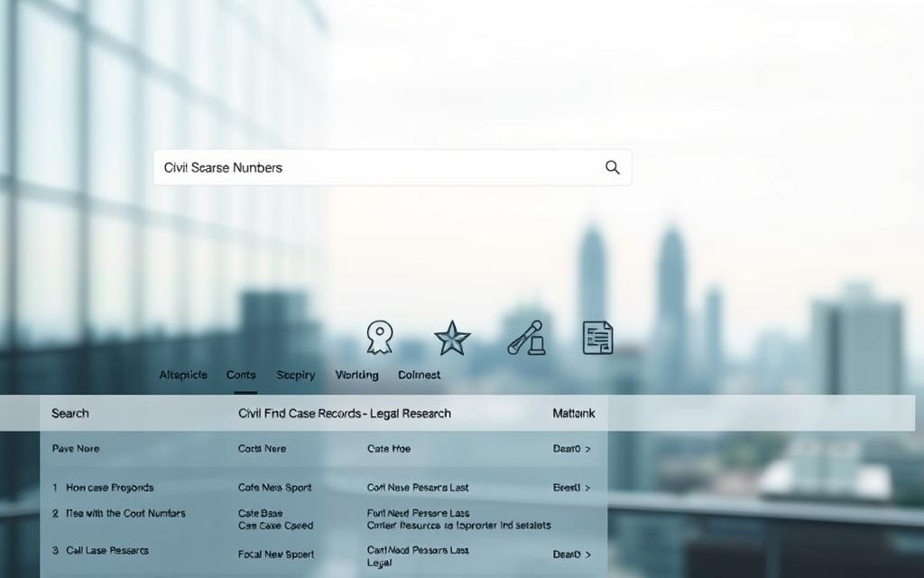Click the Search column header

click(70, 414)
